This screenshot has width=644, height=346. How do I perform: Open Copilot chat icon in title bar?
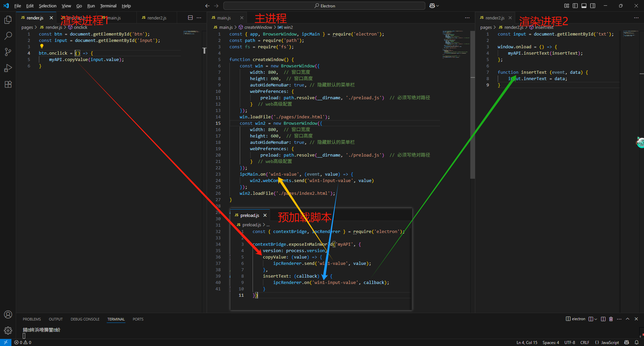[432, 6]
